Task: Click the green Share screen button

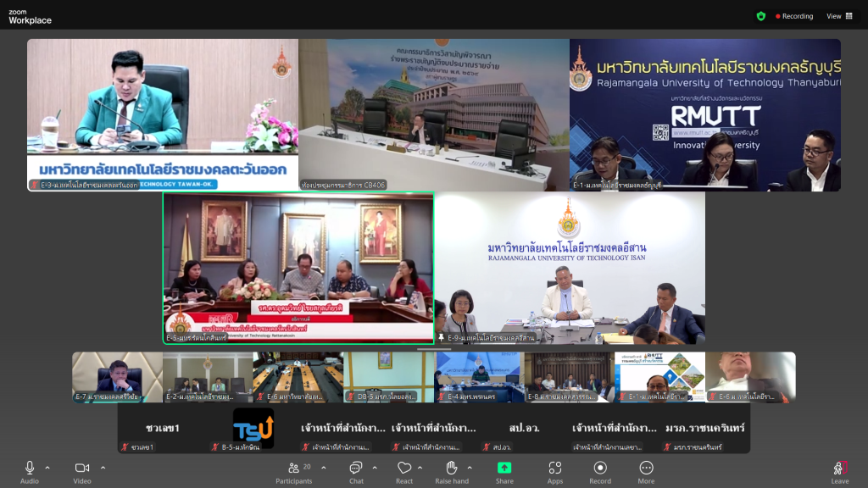Action: (504, 468)
